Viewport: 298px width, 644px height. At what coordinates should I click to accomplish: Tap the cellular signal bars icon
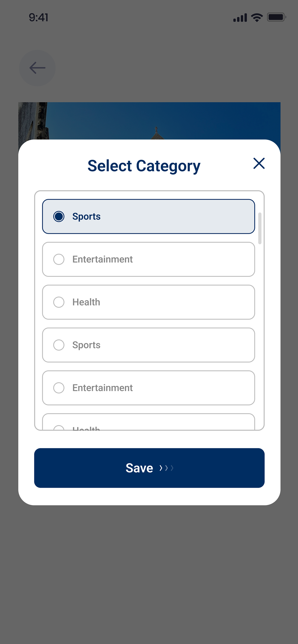pos(240,18)
